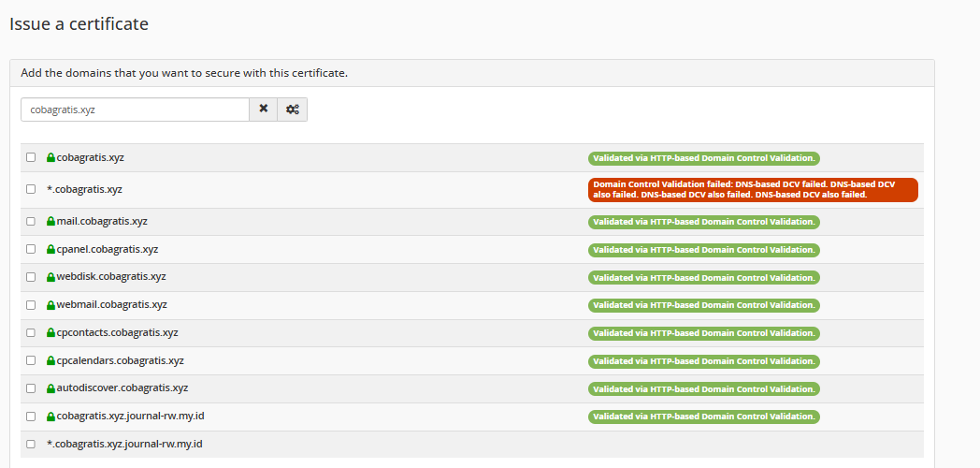Image resolution: width=980 pixels, height=468 pixels.
Task: Click lock icon beside autodiscover.cobagratis.xyz
Action: pyautogui.click(x=51, y=388)
